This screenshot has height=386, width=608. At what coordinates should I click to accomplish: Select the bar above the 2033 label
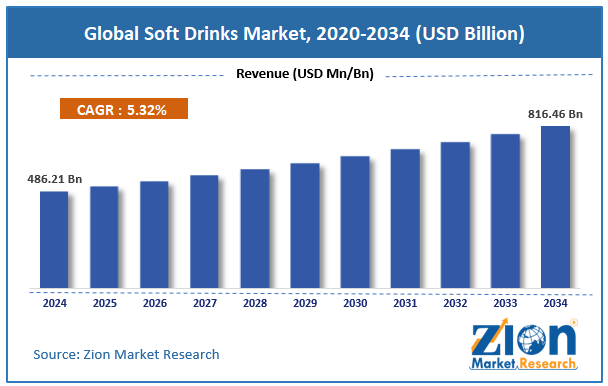[505, 211]
